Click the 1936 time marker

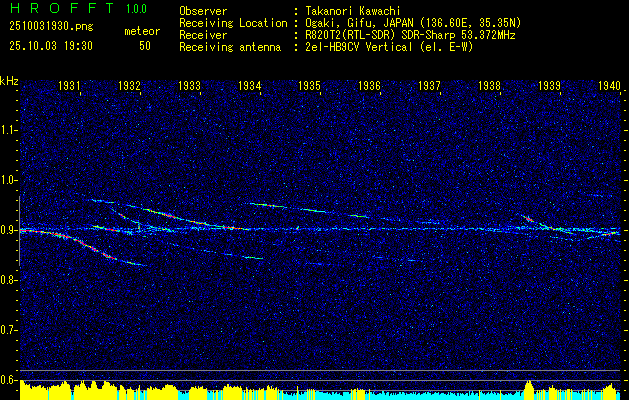369,86
